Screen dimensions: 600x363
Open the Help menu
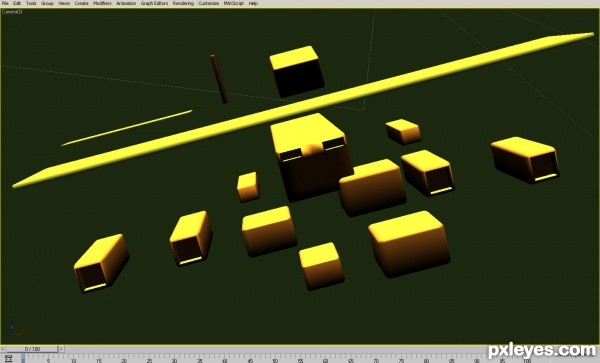[253, 3]
